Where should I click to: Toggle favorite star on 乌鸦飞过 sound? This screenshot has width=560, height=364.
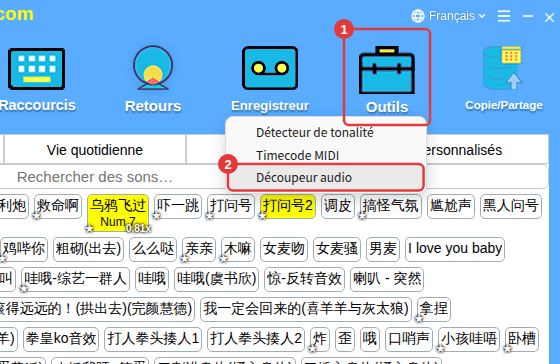point(89,228)
